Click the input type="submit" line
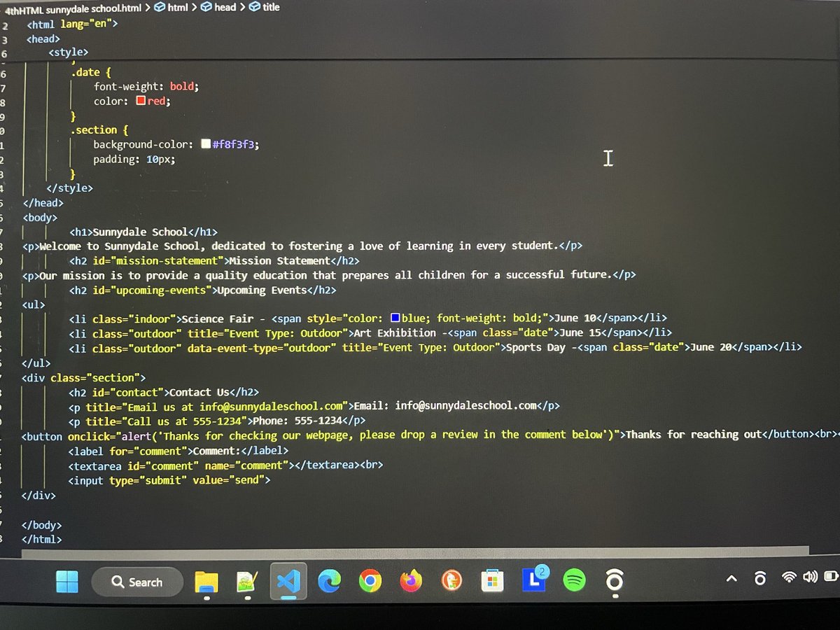The height and width of the screenshot is (630, 840). pyautogui.click(x=169, y=480)
